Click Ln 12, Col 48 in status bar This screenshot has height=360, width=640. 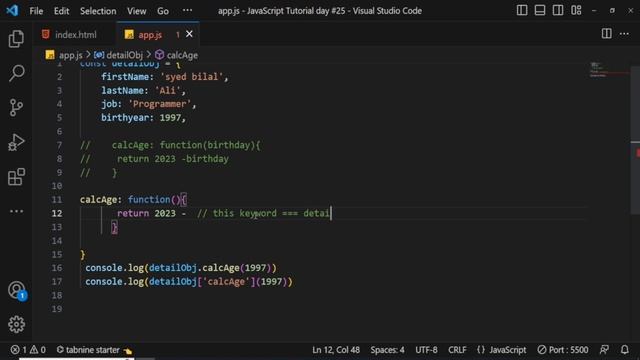(336, 350)
